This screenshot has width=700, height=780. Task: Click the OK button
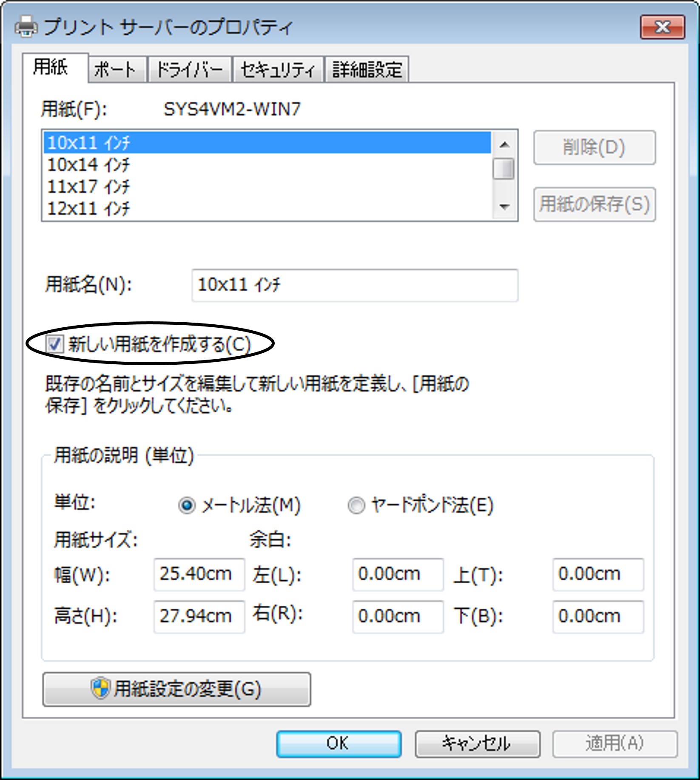339,743
